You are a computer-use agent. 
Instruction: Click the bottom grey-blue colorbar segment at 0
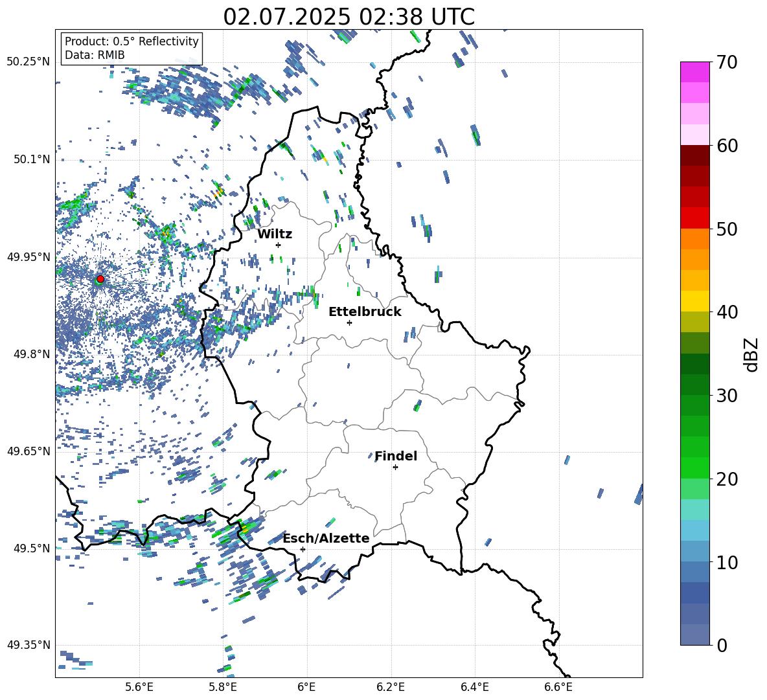[x=694, y=635]
